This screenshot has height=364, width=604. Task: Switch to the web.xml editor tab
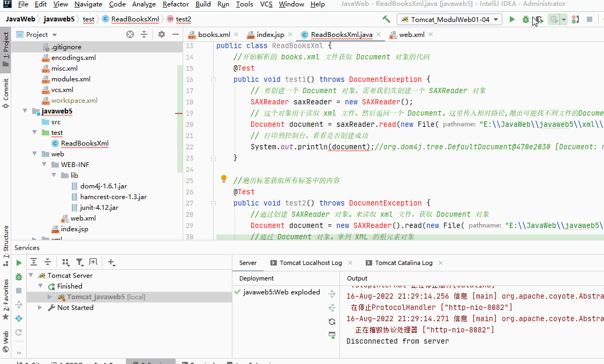pyautogui.click(x=411, y=34)
